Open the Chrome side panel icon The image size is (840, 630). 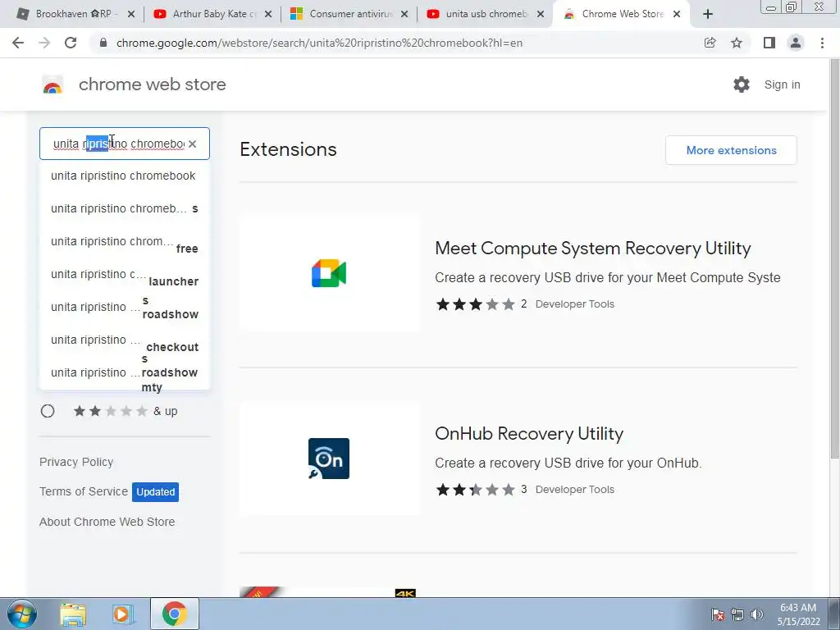pos(769,43)
